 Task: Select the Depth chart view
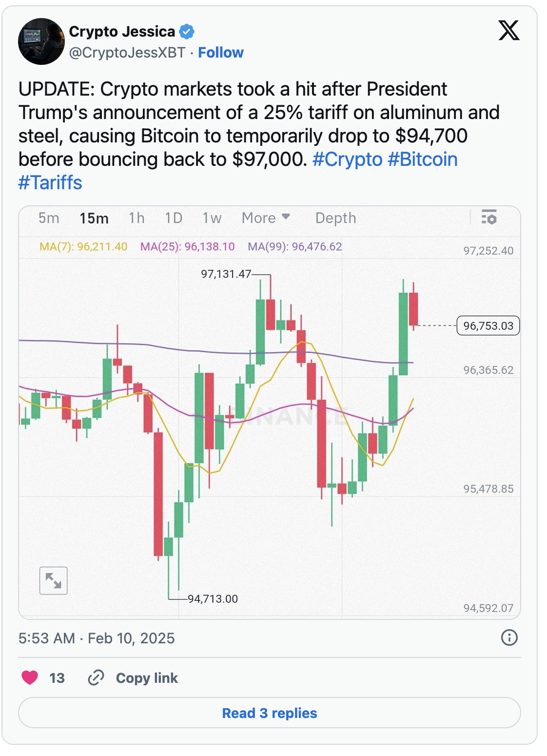pyautogui.click(x=335, y=219)
